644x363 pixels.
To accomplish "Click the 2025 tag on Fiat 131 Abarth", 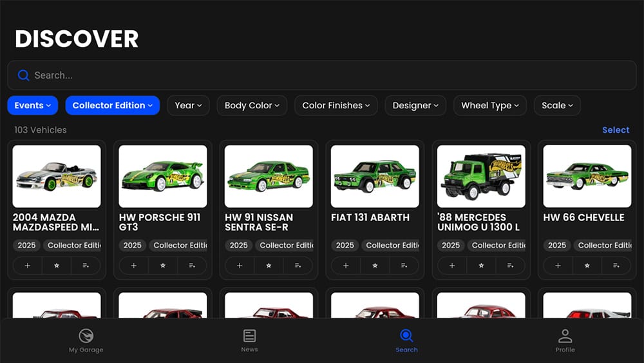I will click(345, 246).
